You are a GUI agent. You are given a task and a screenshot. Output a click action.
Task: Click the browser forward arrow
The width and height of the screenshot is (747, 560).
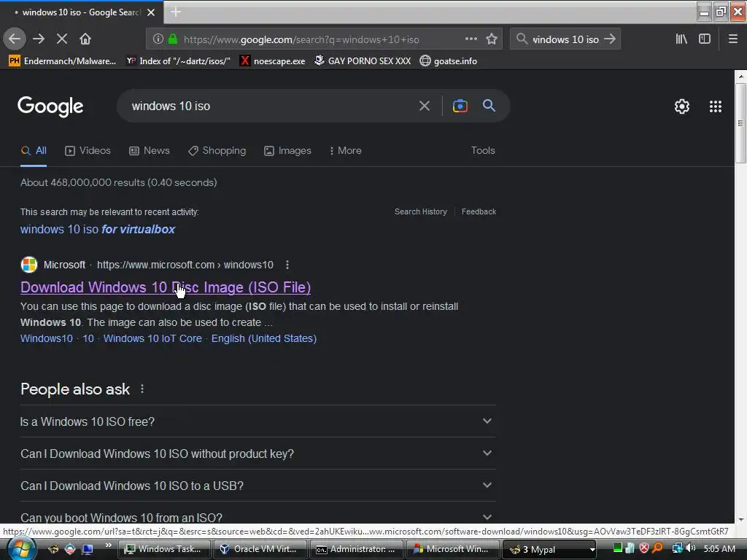pyautogui.click(x=39, y=39)
